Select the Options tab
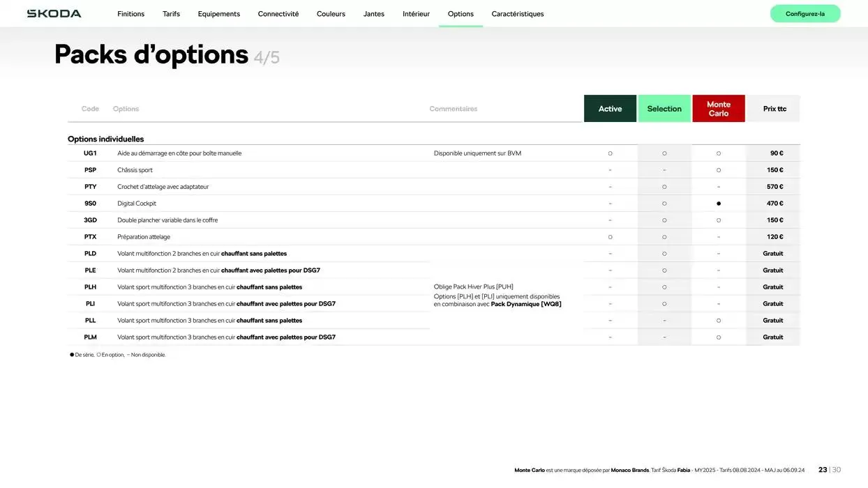This screenshot has width=868, height=488. 461,14
